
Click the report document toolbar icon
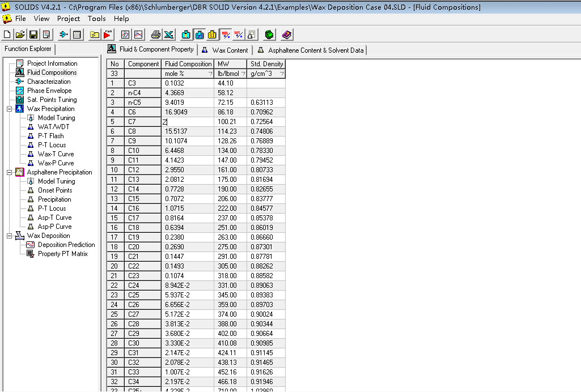[x=46, y=35]
